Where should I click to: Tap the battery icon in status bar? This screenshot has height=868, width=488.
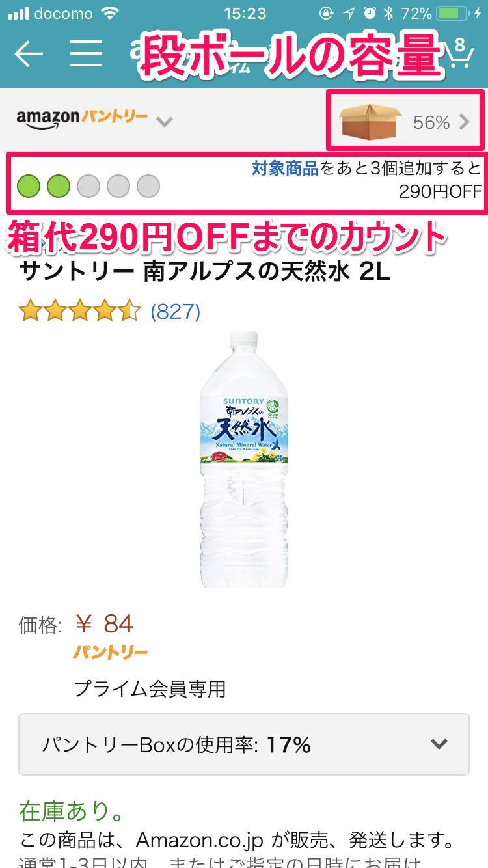(x=455, y=13)
